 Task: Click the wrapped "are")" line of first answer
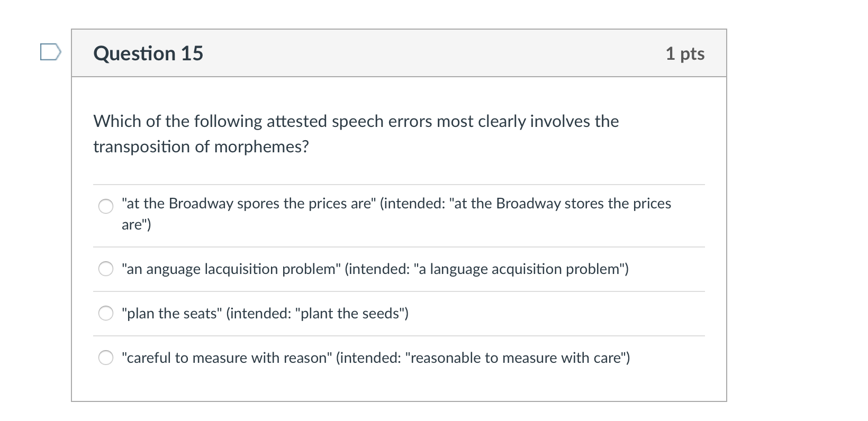[137, 225]
